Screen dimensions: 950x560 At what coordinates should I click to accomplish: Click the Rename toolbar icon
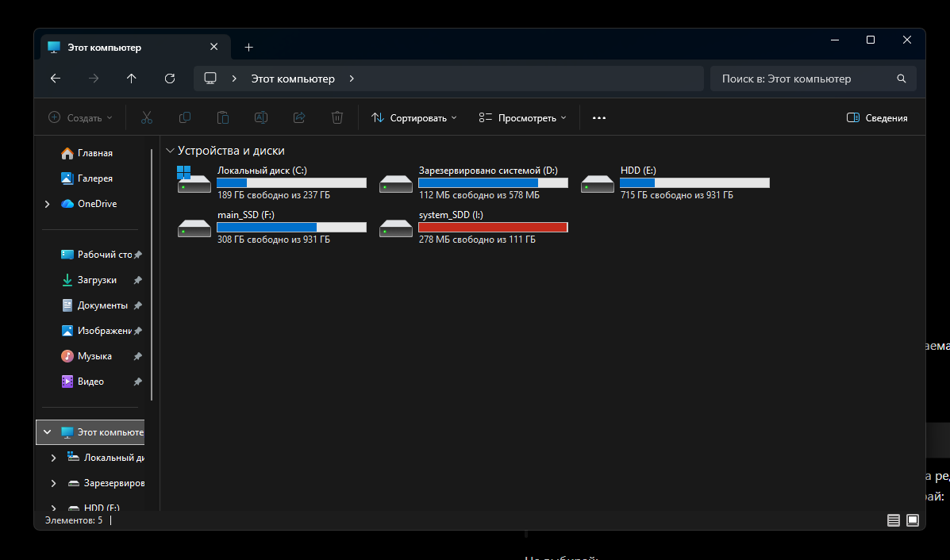[261, 118]
